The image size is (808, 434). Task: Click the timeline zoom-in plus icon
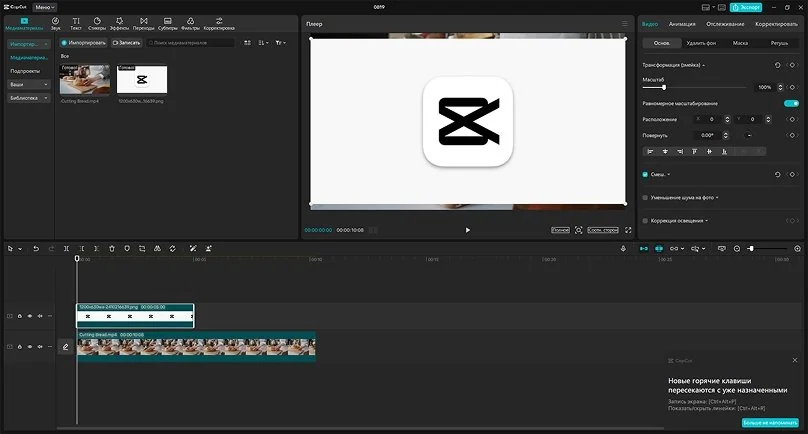pos(797,248)
